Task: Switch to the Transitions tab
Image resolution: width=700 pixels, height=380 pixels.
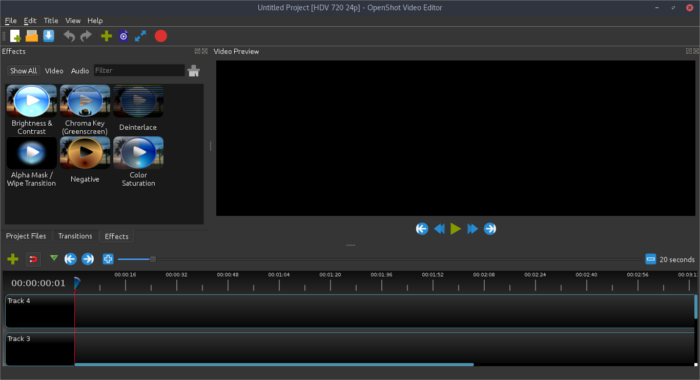Action: tap(75, 236)
